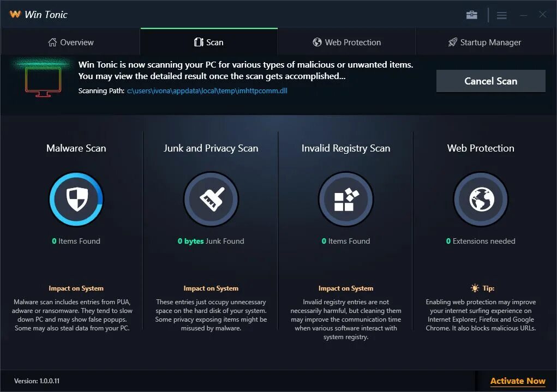557x392 pixels.
Task: Go to the Startup Manager tab
Action: coord(484,43)
